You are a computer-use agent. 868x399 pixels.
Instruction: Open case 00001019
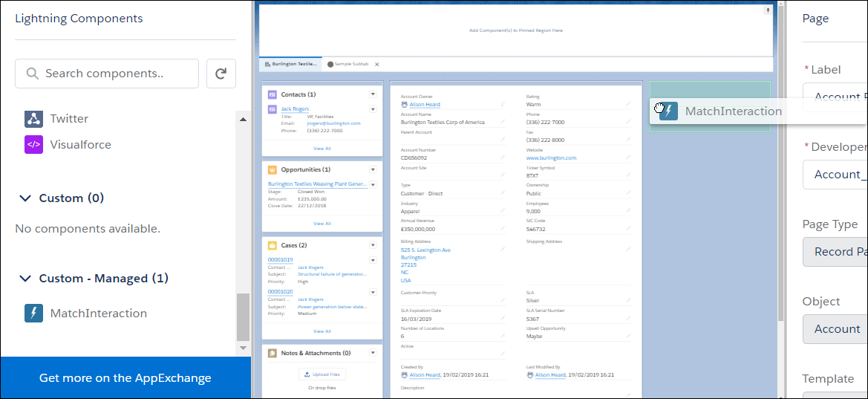tap(280, 259)
